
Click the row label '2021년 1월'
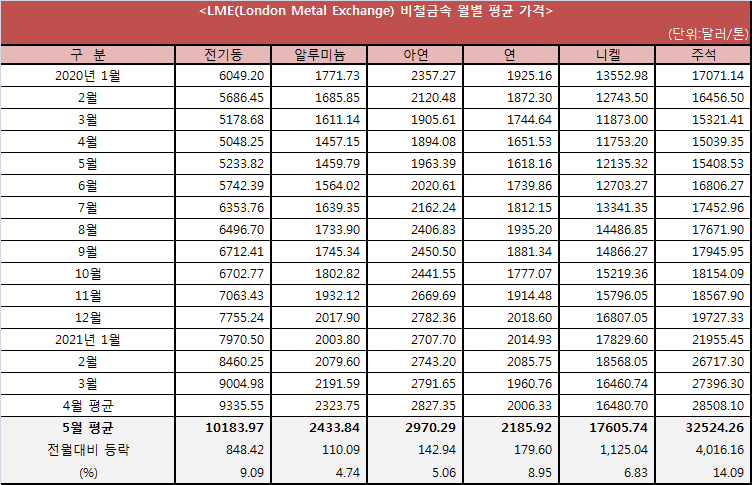[88, 340]
